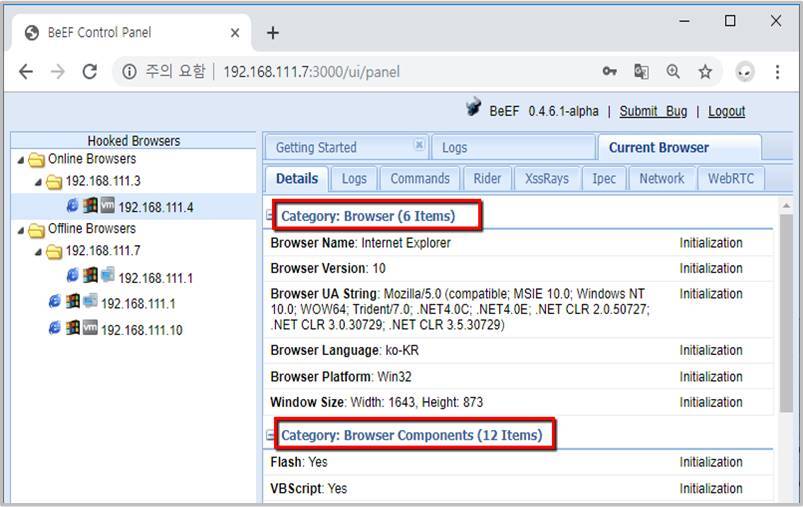The image size is (803, 507).
Task: Click the browser forward arrow
Action: click(58, 72)
